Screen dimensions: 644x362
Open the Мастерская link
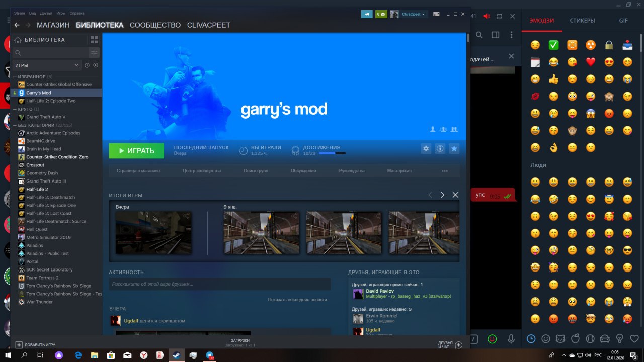tap(399, 171)
